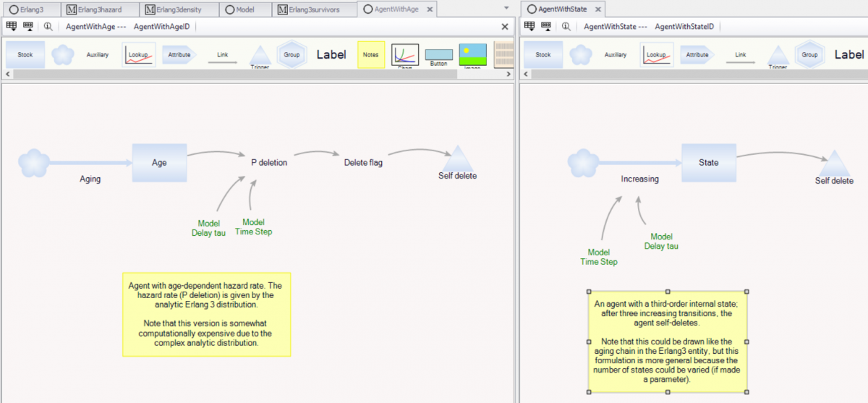This screenshot has width=868, height=403.
Task: Open the first table dropdown in AgentWithState toolbar
Action: pos(529,26)
